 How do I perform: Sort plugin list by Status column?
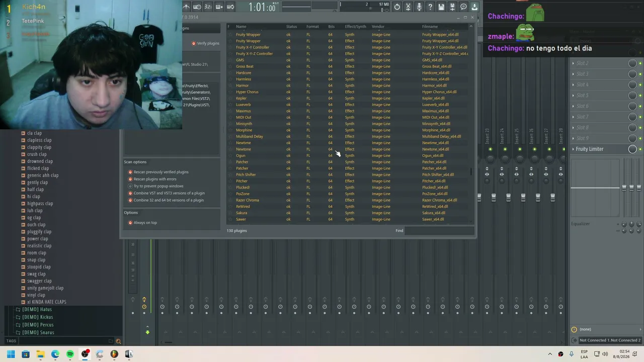click(x=291, y=27)
